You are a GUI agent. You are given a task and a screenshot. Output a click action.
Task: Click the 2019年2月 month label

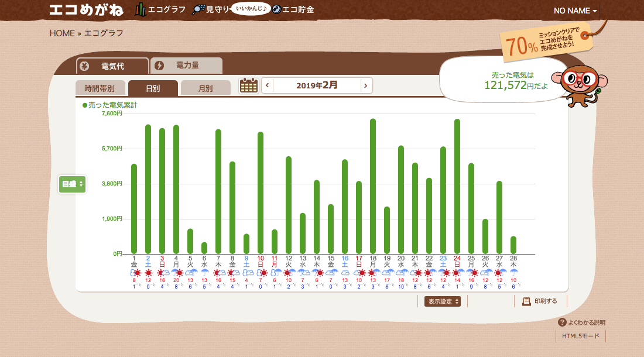(x=317, y=85)
